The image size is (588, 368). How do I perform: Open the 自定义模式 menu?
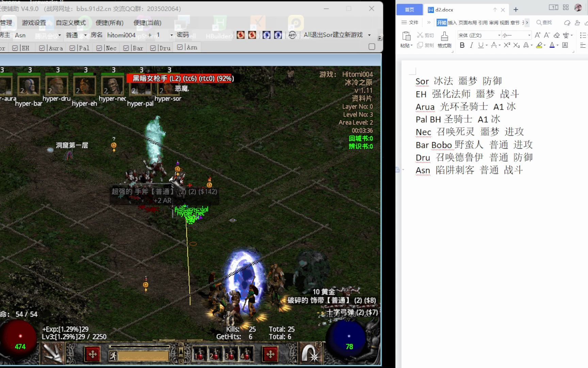pyautogui.click(x=71, y=23)
